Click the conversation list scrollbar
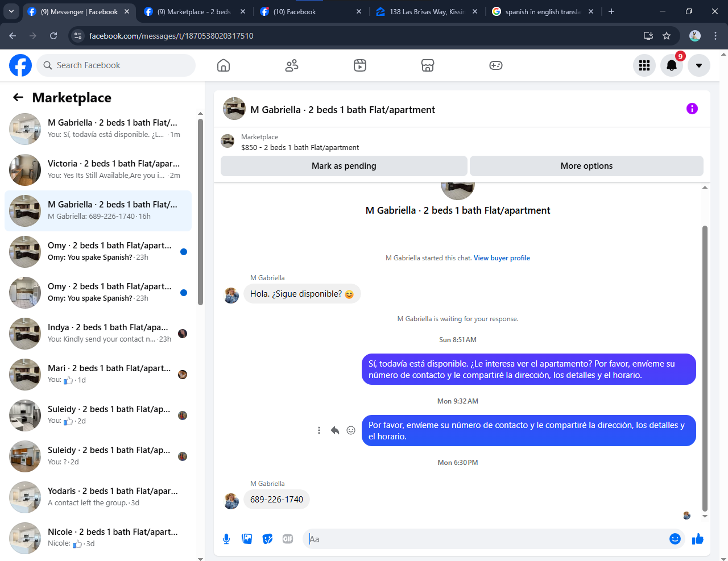The width and height of the screenshot is (728, 561). pos(200,211)
